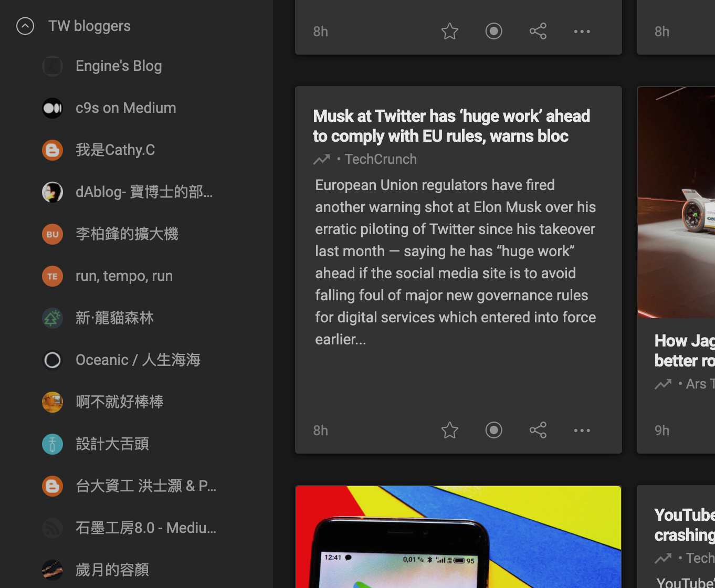Click the RSS icon beside 石墨工房8.0
The width and height of the screenshot is (715, 588).
coord(52,528)
